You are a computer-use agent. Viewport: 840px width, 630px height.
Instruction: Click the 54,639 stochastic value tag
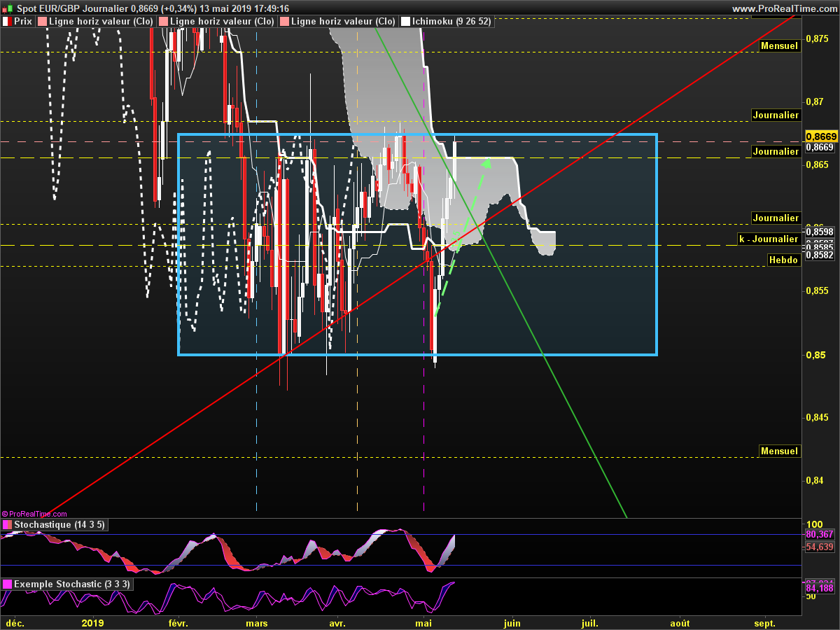(x=820, y=547)
